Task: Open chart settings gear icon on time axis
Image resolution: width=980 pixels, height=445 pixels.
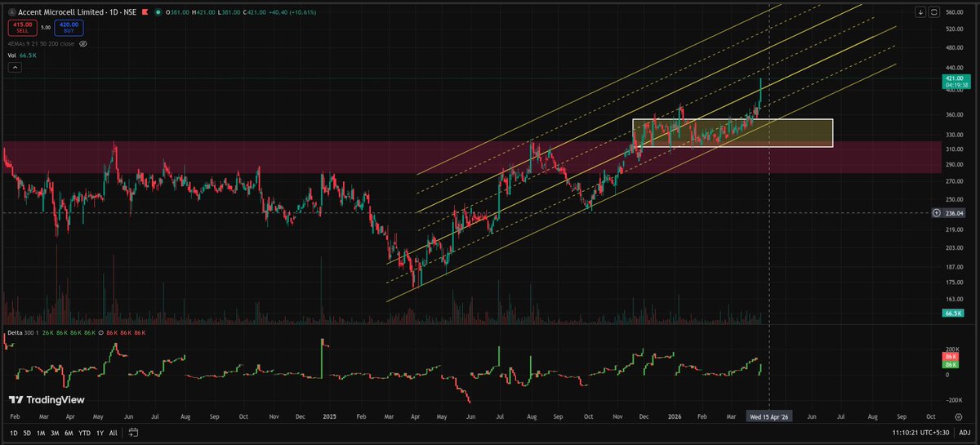Action: coord(958,416)
